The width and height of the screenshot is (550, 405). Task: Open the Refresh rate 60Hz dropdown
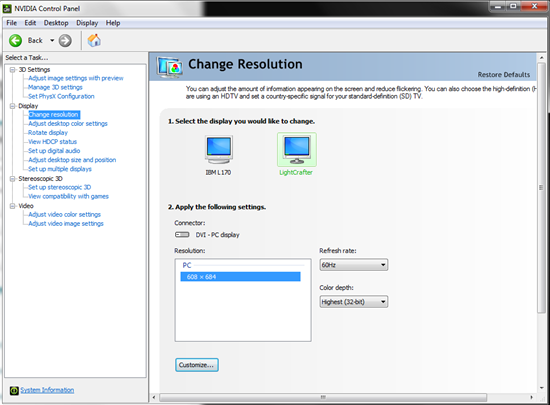click(x=354, y=265)
